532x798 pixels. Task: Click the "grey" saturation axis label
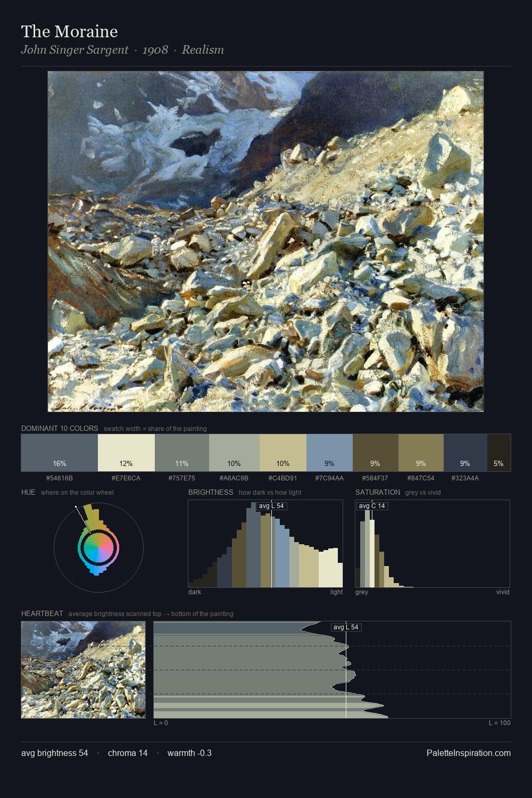coord(362,592)
